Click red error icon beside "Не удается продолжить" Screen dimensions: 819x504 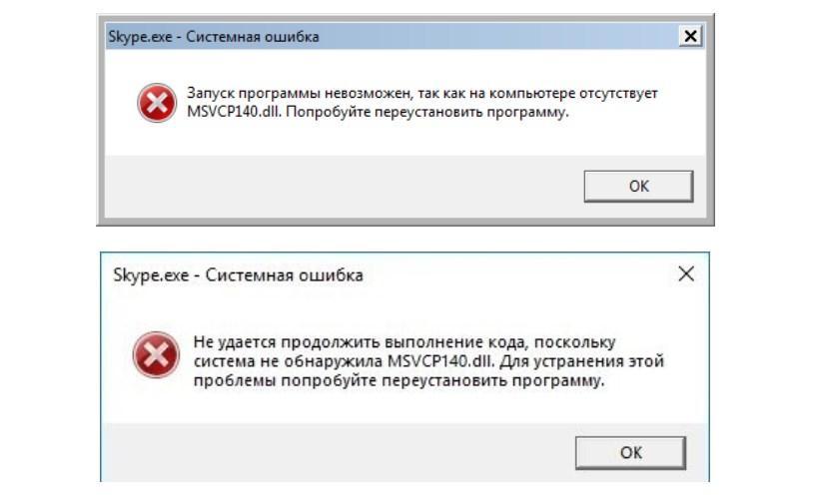pyautogui.click(x=156, y=355)
